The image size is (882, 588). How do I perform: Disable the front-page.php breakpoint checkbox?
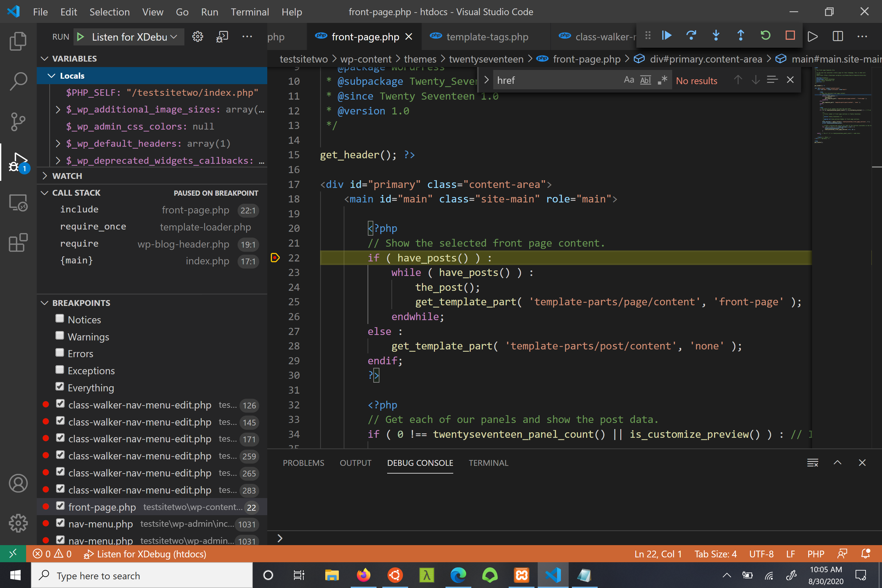(x=60, y=506)
